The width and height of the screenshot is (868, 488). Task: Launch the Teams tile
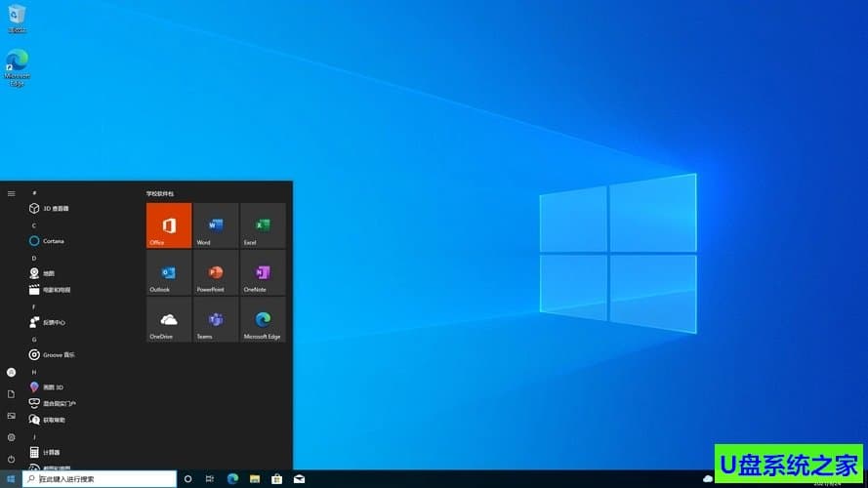tap(216, 319)
